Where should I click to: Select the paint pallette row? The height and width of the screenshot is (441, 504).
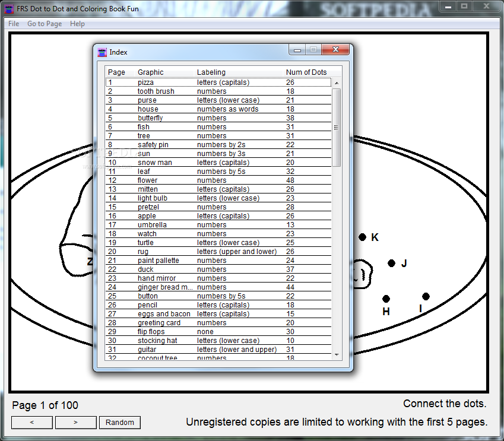[x=218, y=261]
